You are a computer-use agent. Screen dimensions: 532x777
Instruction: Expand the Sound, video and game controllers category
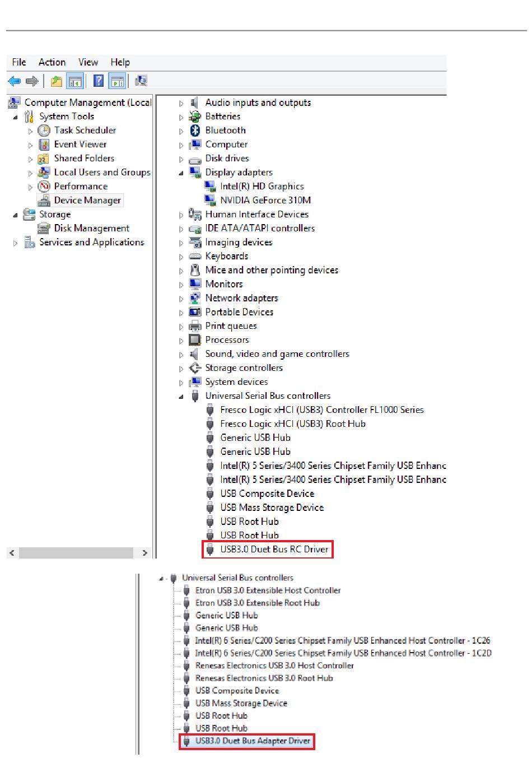point(181,355)
